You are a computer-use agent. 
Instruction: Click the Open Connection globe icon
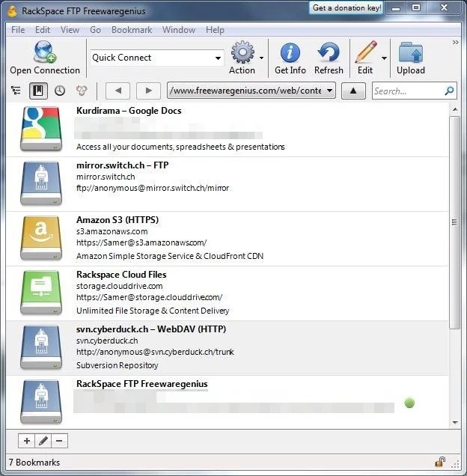click(x=45, y=52)
